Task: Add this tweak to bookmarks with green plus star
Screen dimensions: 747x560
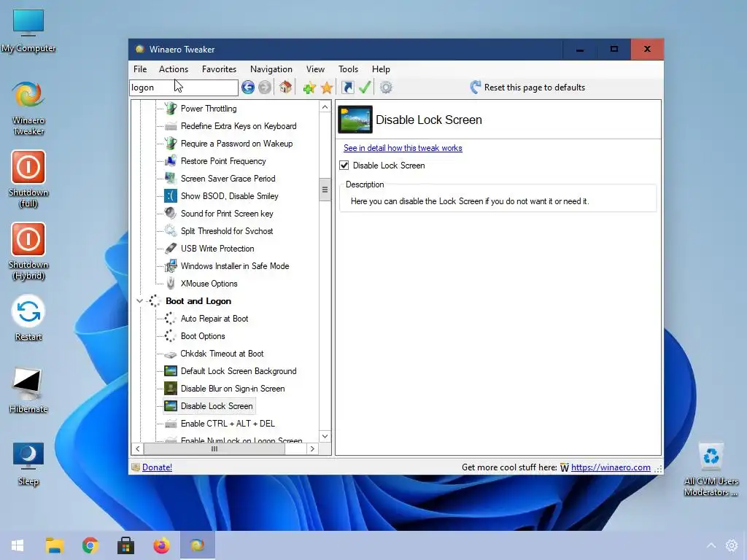Action: pyautogui.click(x=309, y=87)
